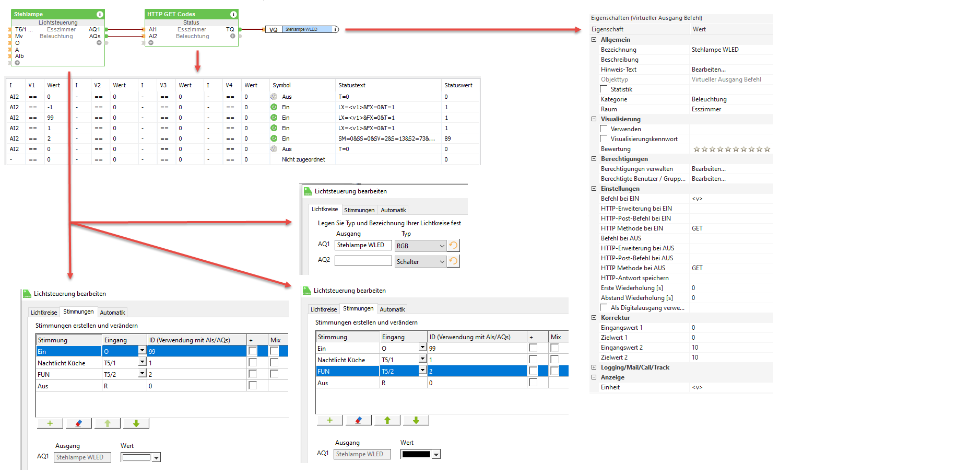Click the plus icon below AQs on Stehlampe block
The height and width of the screenshot is (473, 980).
coord(99,43)
